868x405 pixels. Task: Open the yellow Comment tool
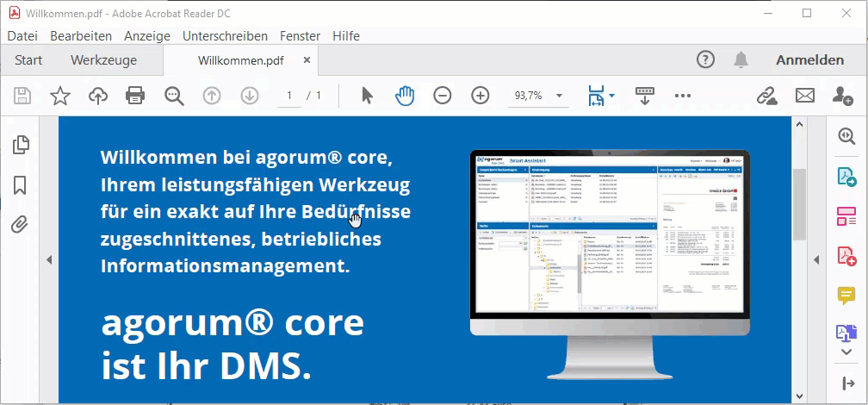pyautogui.click(x=846, y=296)
